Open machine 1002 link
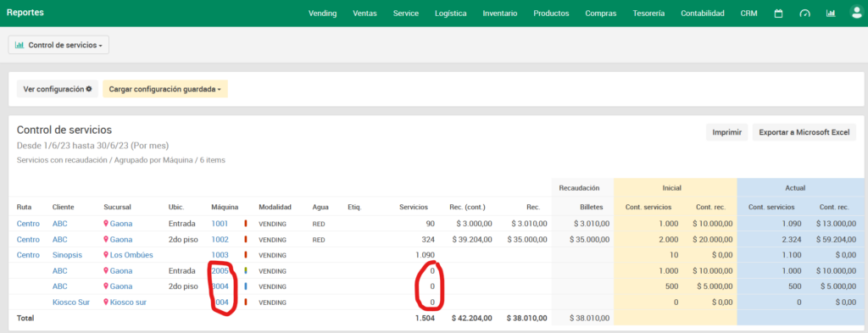 pos(220,240)
